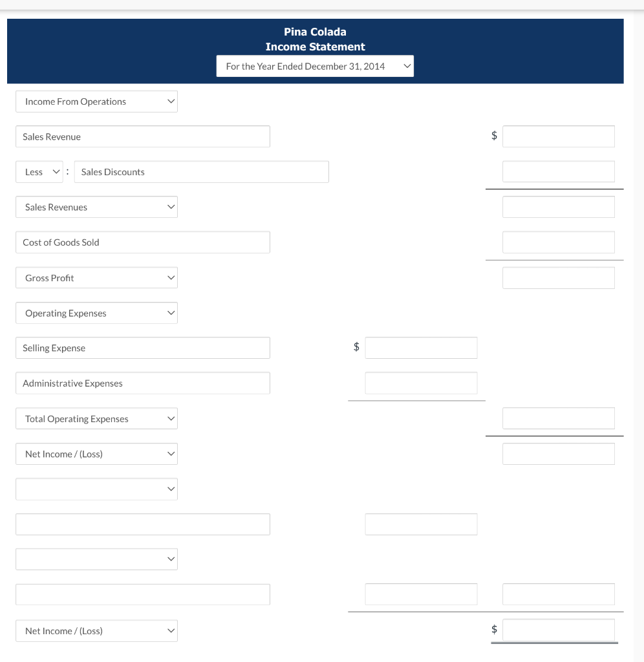Open the Total Operating Expenses dropdown
Viewport: 644px width, 662px height.
point(96,418)
